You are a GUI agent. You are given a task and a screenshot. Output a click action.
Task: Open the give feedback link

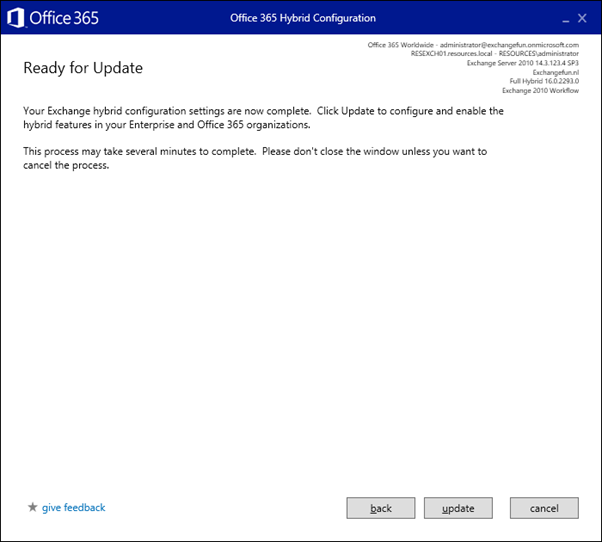(x=73, y=508)
